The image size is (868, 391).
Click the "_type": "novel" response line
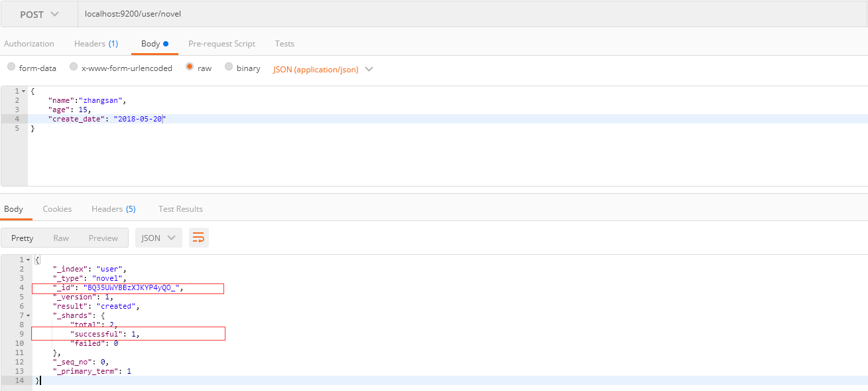[90, 278]
